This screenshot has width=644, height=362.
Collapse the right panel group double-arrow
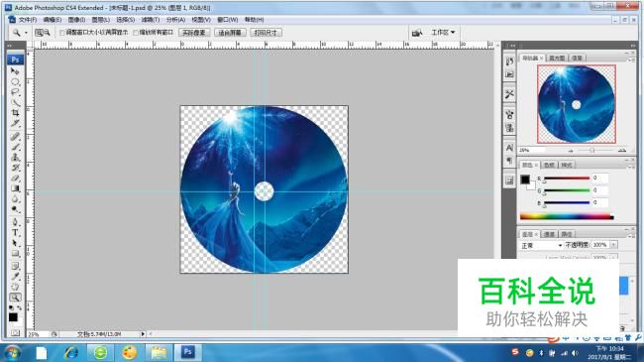tap(633, 46)
